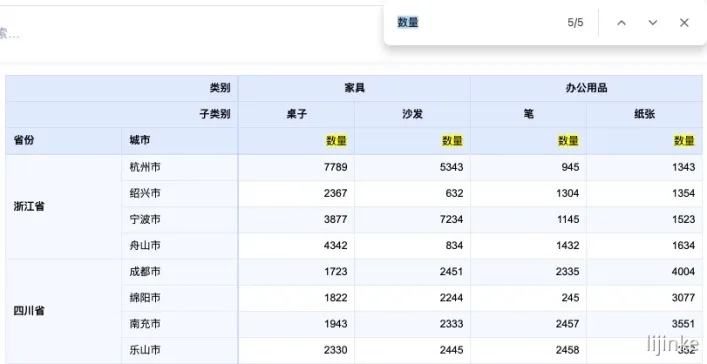The width and height of the screenshot is (707, 364).
Task: Select the 南充市 row header
Action: (180, 324)
